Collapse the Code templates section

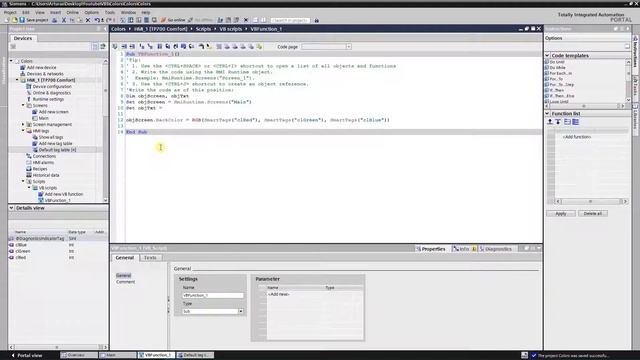547,55
